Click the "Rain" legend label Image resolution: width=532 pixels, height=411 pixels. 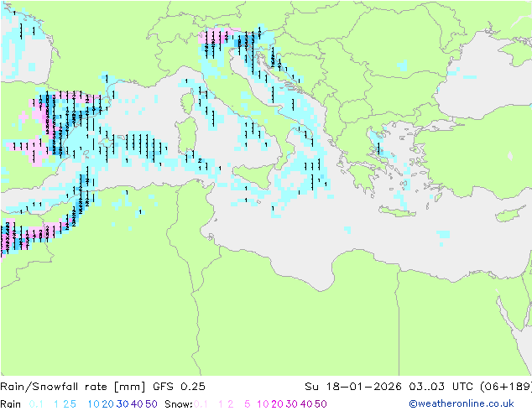11,404
